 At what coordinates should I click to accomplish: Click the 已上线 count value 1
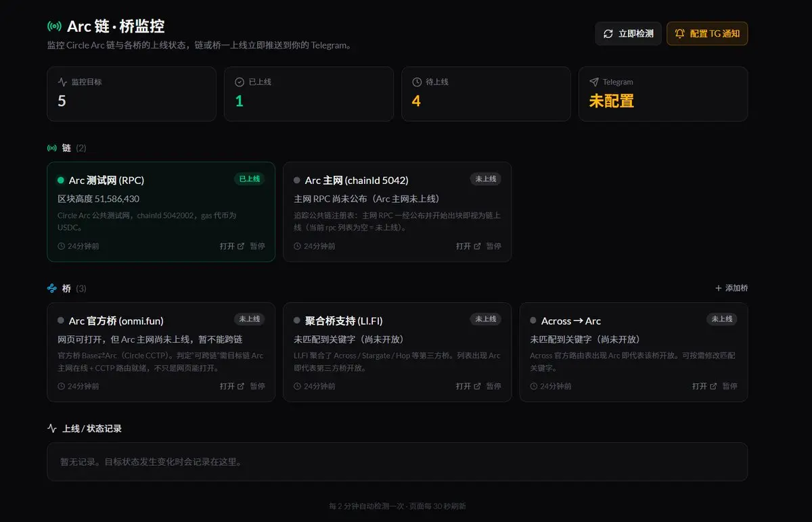pyautogui.click(x=239, y=101)
